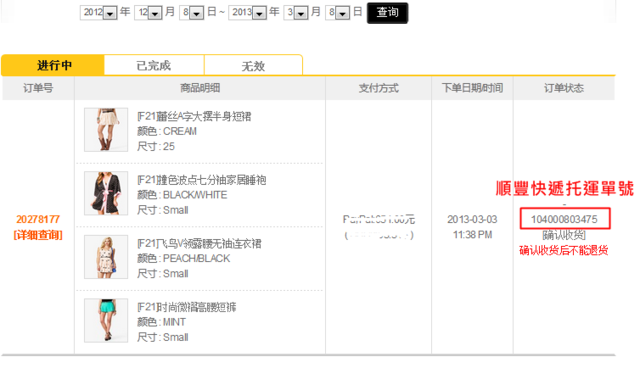Click the F21撞色波点七分袖家居睡袍 product name

point(202,180)
